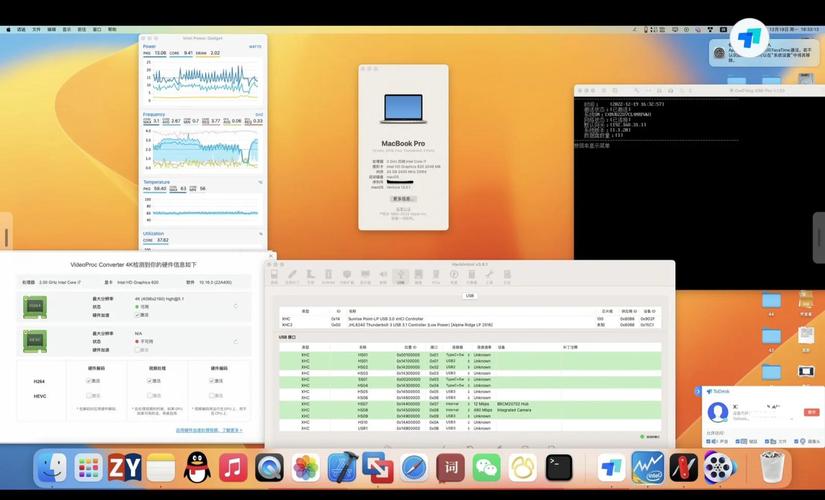Click the Terminal icon in the Dock

pyautogui.click(x=559, y=467)
